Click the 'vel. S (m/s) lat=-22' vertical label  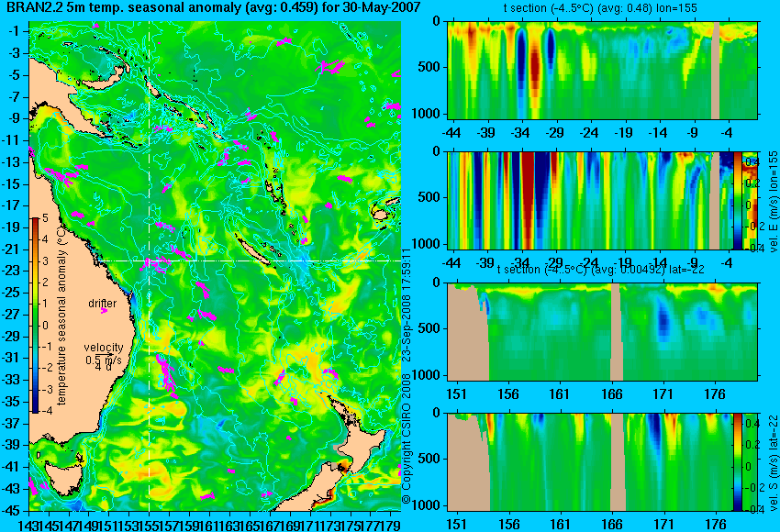(x=773, y=462)
